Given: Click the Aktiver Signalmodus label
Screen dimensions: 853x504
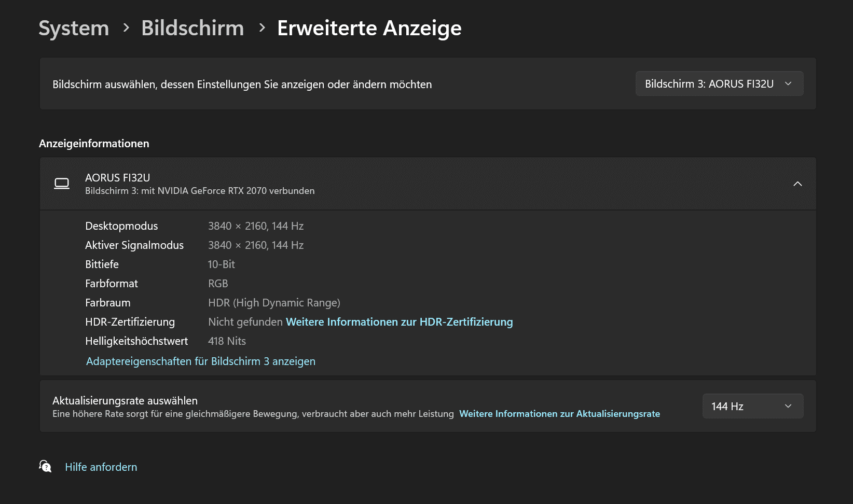Looking at the screenshot, I should tap(134, 245).
